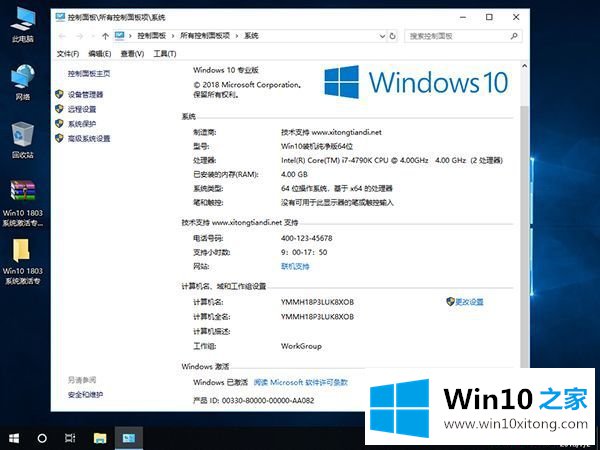
Task: Click support hours 9:00-17:50
Action: (304, 252)
